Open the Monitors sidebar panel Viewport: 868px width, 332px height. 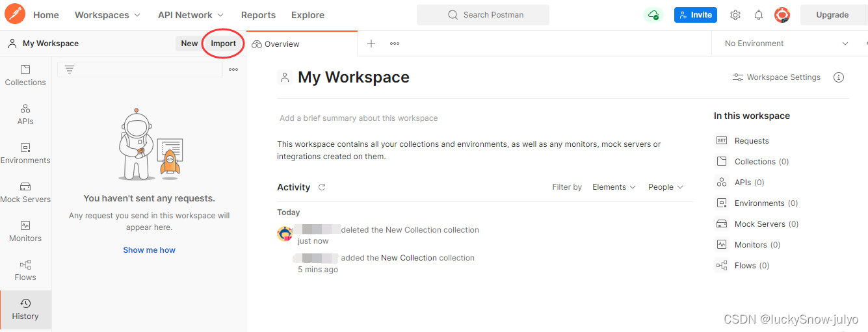tap(25, 231)
